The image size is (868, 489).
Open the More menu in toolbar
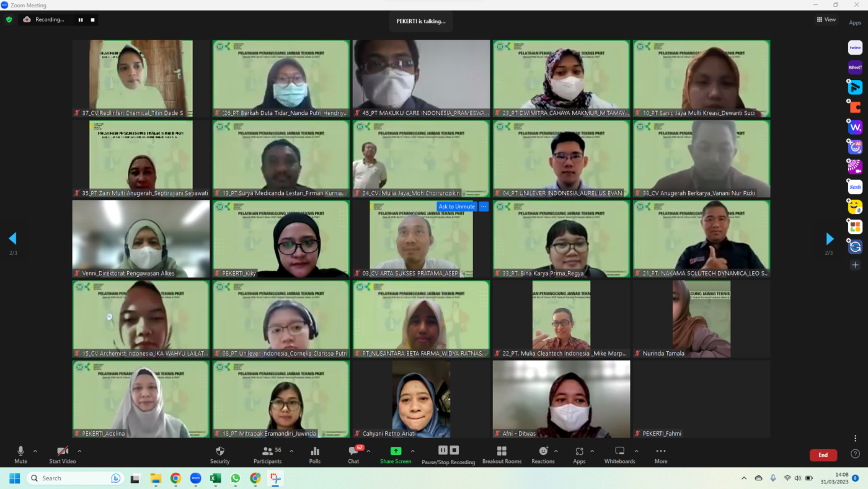(x=661, y=454)
